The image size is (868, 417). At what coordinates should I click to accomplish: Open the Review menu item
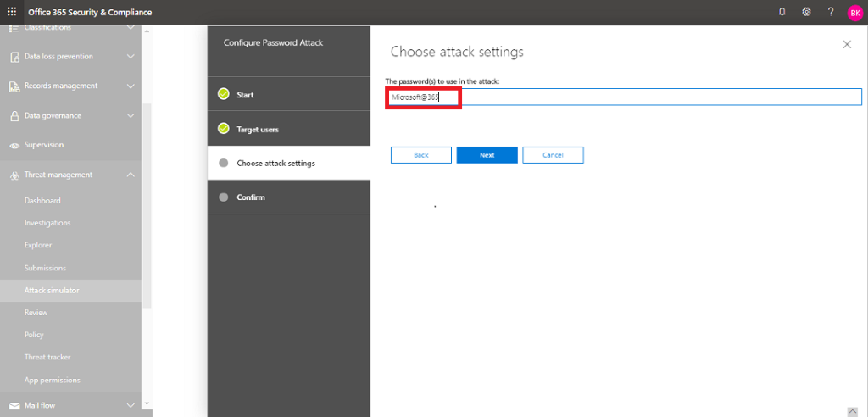[x=36, y=313]
